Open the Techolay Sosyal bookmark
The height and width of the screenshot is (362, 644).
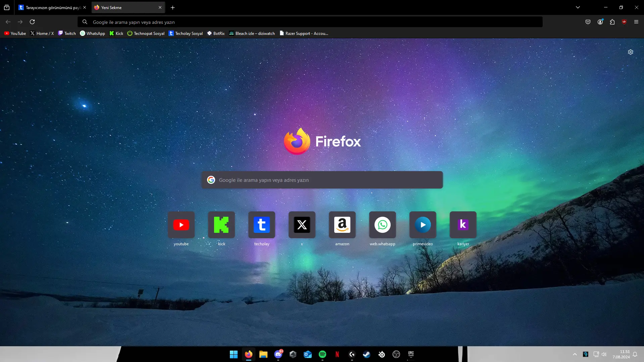point(186,33)
